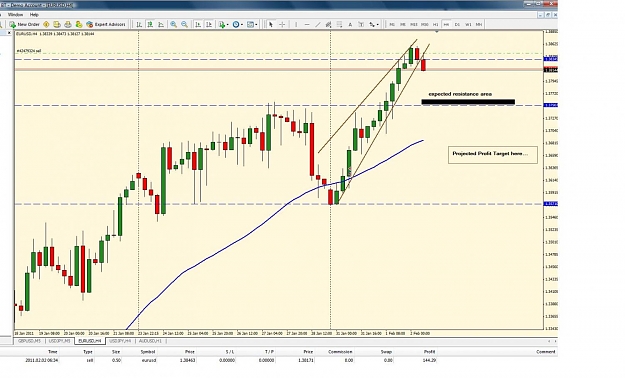Open the Templates dropdown

click(x=252, y=24)
